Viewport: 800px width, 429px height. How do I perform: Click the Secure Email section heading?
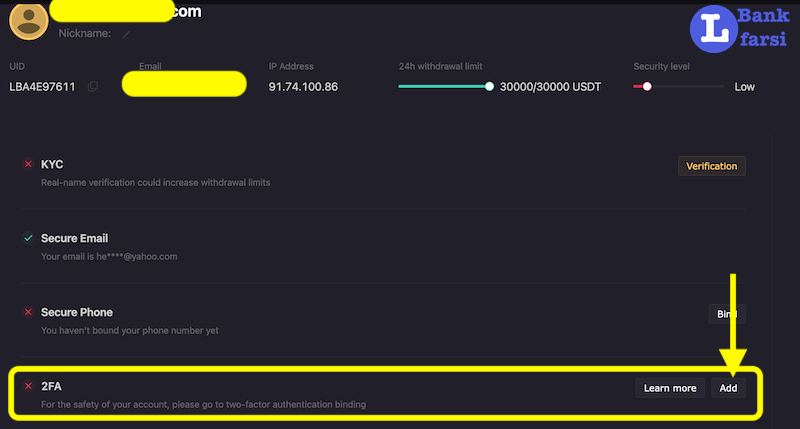tap(74, 239)
